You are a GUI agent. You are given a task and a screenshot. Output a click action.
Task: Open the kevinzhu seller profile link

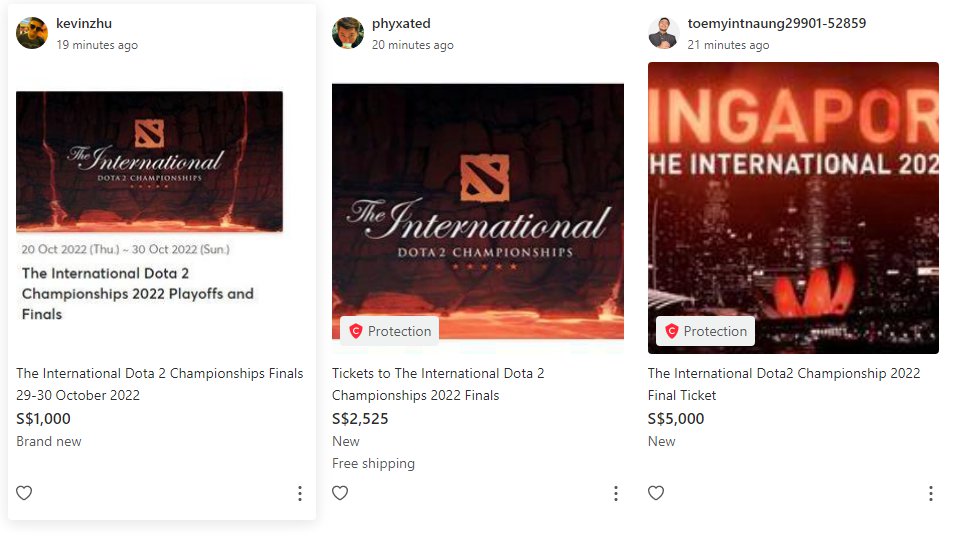[84, 23]
